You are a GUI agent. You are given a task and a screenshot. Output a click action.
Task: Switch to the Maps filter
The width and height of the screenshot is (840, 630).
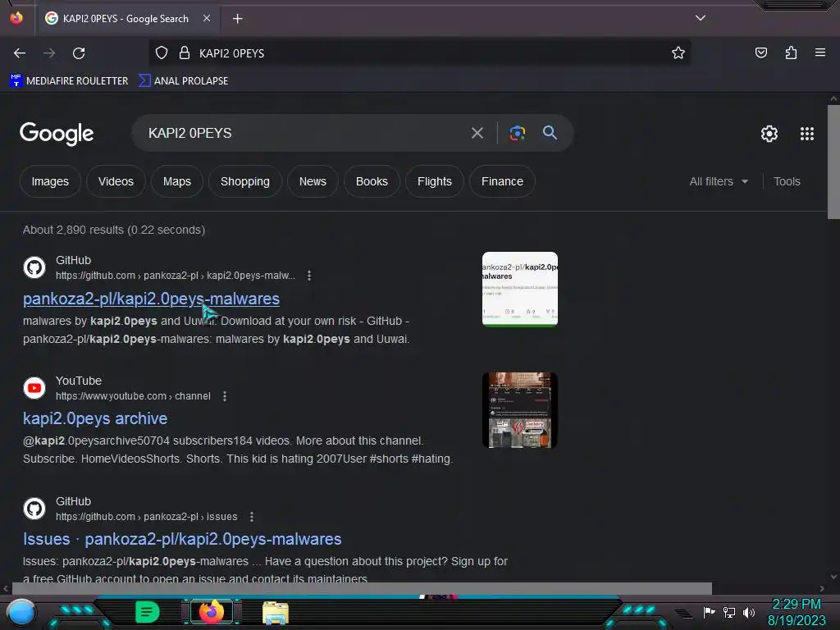click(177, 181)
